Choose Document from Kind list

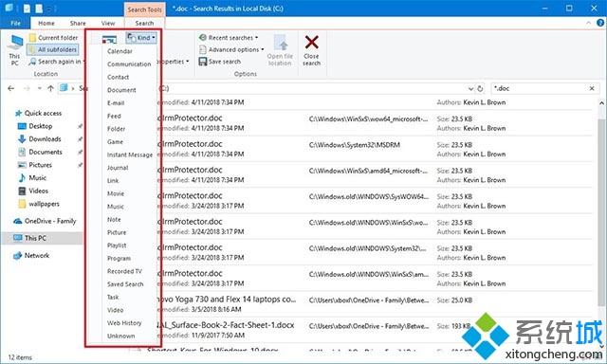[x=121, y=90]
